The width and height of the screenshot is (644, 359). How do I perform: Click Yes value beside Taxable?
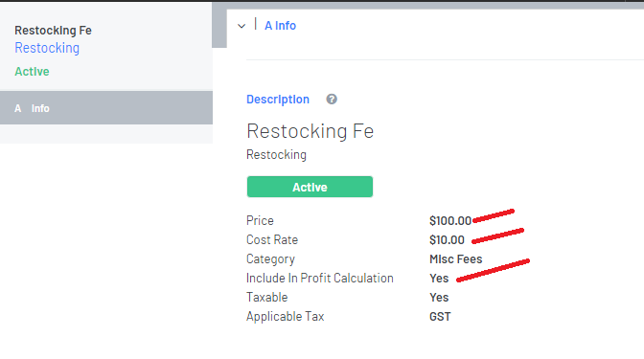pyautogui.click(x=439, y=298)
